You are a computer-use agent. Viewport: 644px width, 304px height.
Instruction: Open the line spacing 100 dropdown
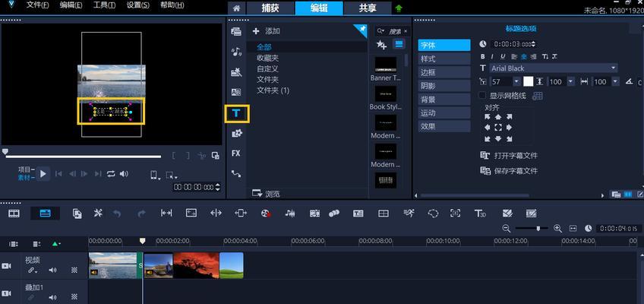point(570,82)
